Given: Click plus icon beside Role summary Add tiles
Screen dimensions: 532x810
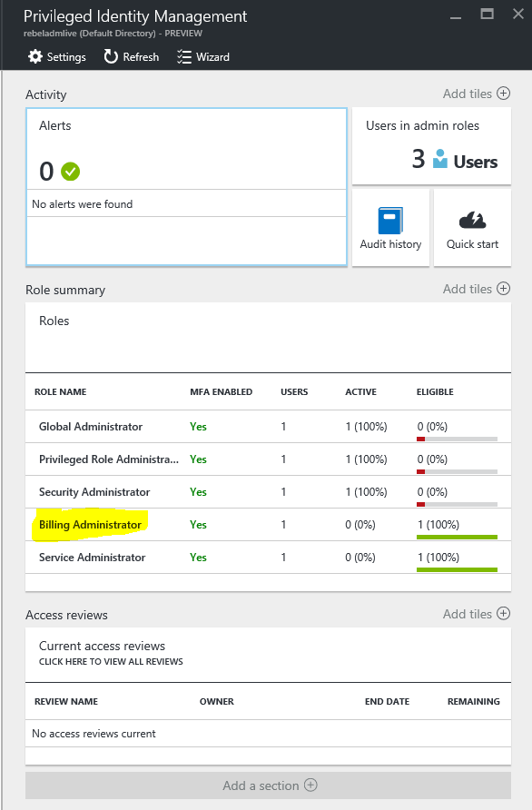Looking at the screenshot, I should 503,288.
